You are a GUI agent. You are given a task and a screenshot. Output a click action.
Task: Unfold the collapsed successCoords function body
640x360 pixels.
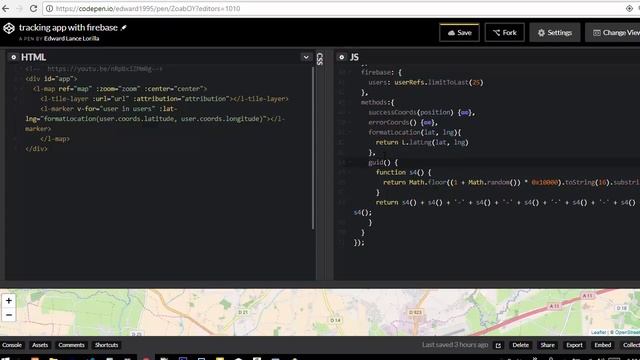[464, 113]
